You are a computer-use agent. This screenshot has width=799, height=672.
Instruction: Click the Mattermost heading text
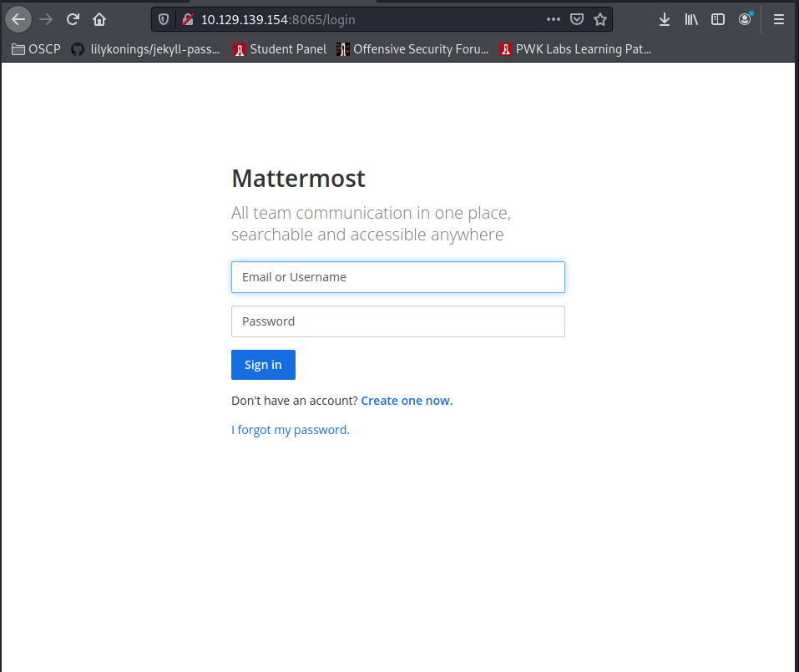coord(299,179)
